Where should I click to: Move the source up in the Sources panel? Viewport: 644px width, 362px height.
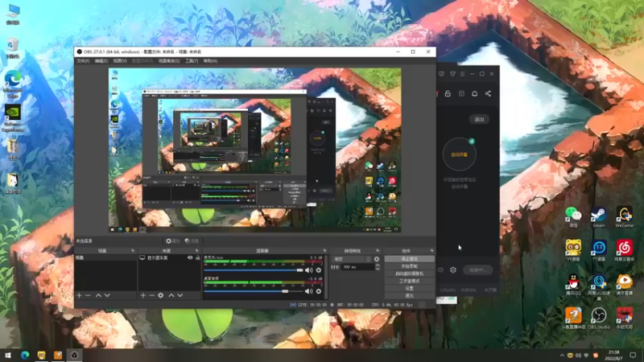[171, 295]
